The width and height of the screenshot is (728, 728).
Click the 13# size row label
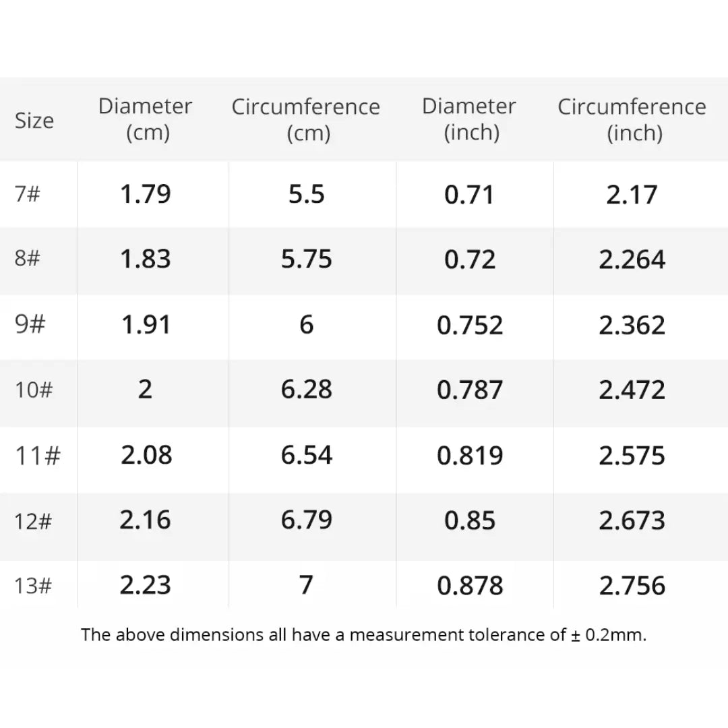[x=34, y=585]
